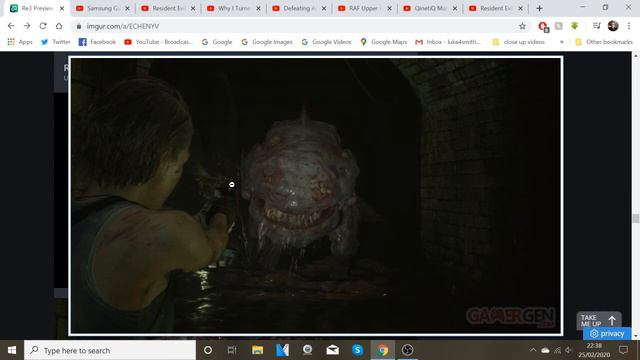Open the Chrome three-dot menu
The image size is (640, 360).
(629, 26)
